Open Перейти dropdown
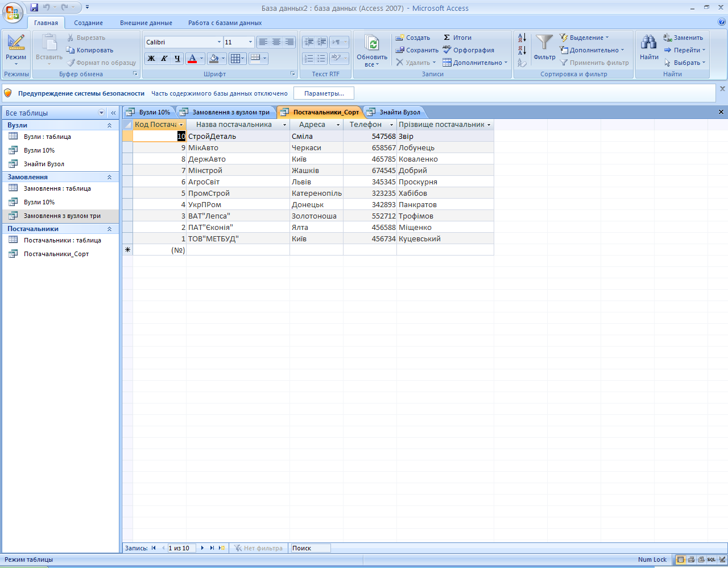 [684, 50]
